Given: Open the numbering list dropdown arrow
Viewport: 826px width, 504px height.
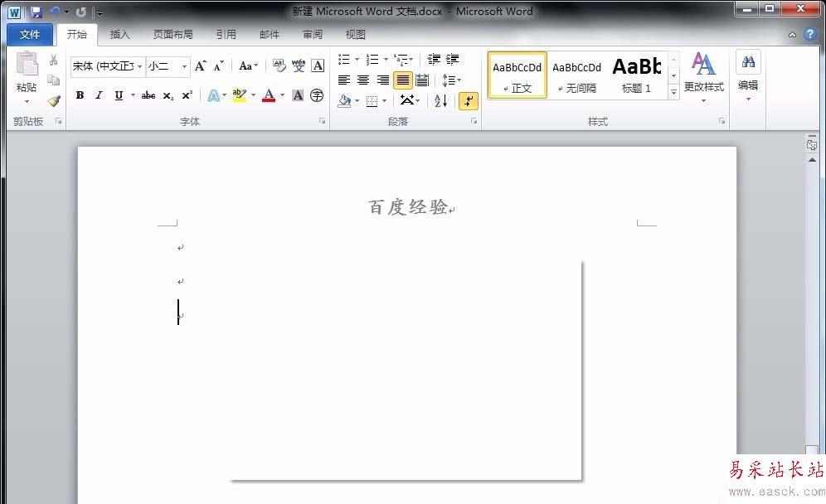Looking at the screenshot, I should 386,59.
